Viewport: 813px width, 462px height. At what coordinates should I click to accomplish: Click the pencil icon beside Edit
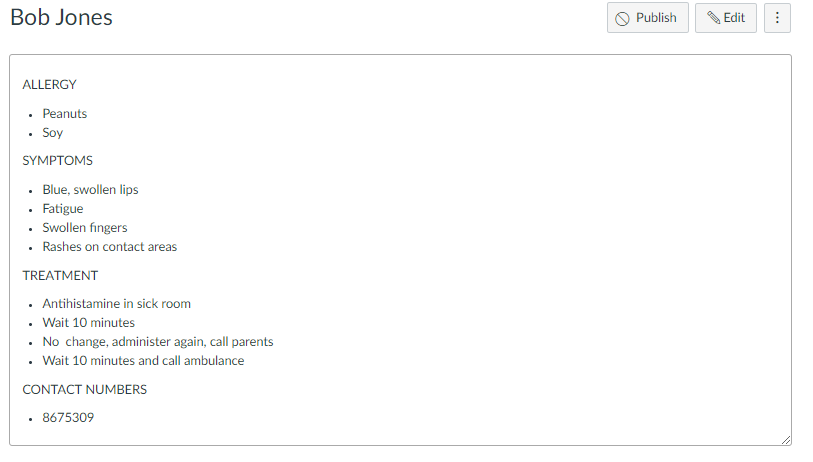(714, 18)
